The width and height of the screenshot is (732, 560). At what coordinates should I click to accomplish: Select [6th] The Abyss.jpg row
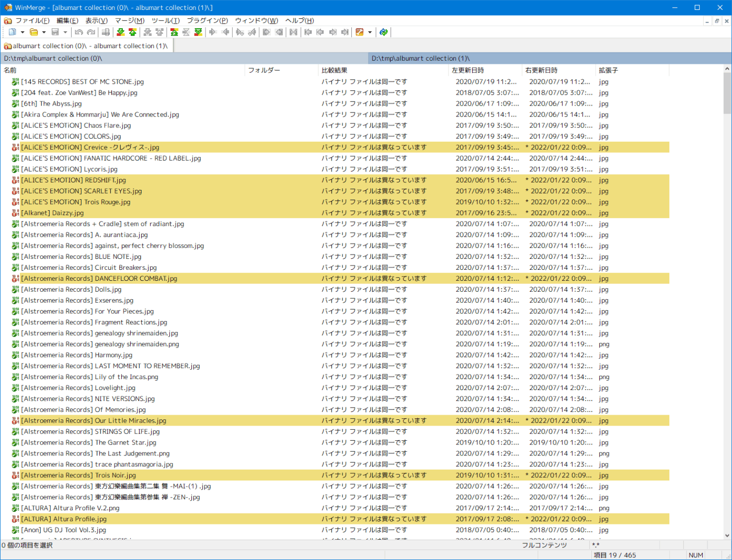point(335,104)
